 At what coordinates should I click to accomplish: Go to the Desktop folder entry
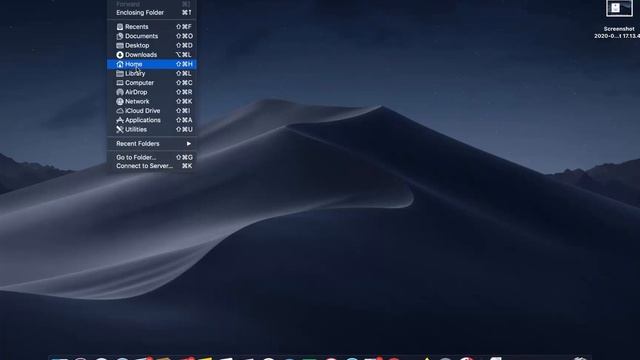pos(152,45)
